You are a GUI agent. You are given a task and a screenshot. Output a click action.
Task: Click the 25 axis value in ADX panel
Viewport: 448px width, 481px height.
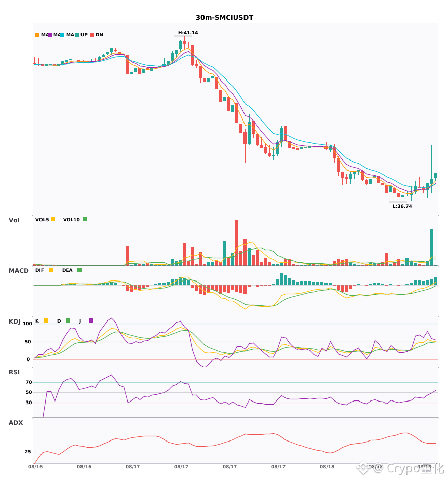28,451
